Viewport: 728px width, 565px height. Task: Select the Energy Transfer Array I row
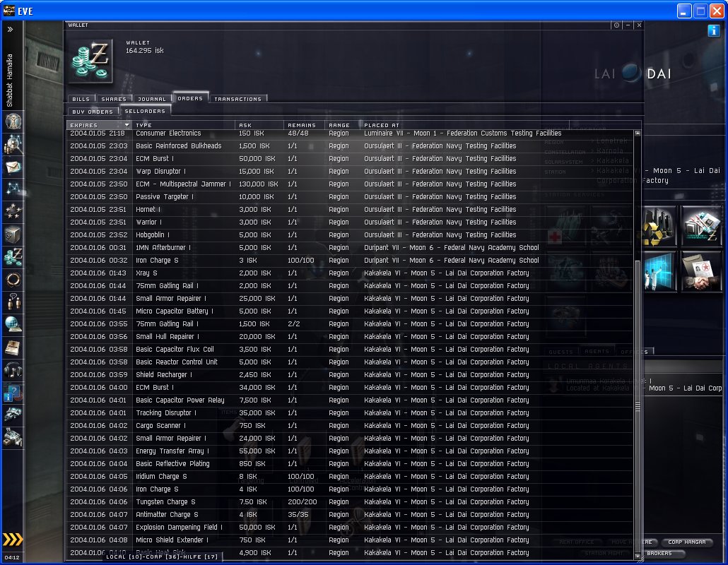[x=351, y=451]
